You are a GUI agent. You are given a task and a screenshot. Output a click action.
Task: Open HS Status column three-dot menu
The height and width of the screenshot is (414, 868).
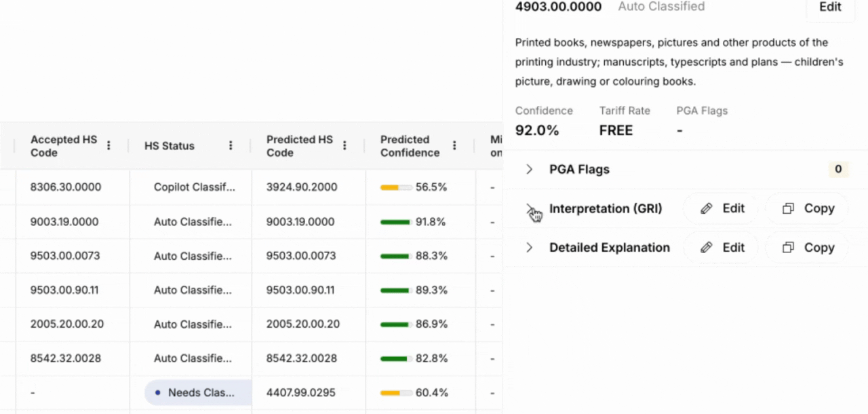[231, 146]
